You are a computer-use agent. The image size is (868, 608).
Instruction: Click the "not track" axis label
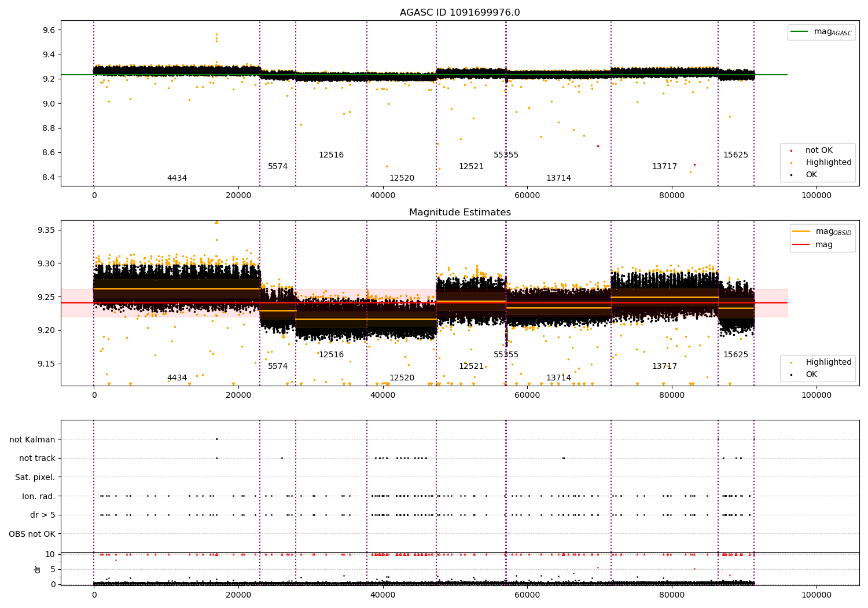click(x=37, y=459)
